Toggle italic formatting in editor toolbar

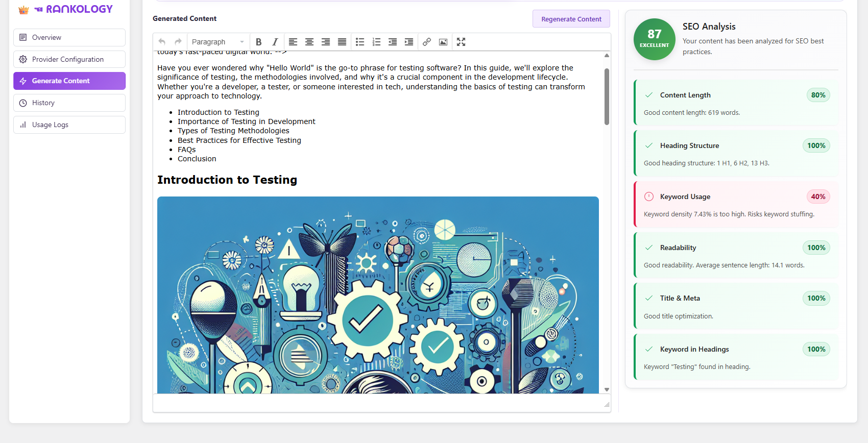pos(275,42)
